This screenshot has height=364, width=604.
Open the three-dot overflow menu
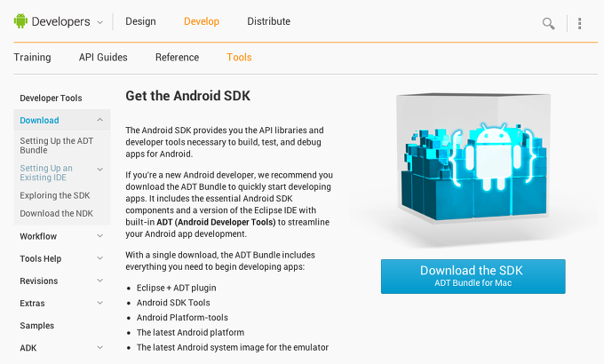579,23
